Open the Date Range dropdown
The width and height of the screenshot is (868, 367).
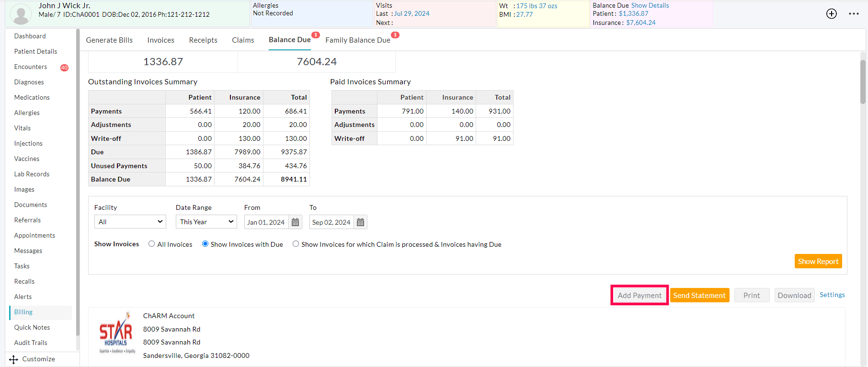coord(206,222)
